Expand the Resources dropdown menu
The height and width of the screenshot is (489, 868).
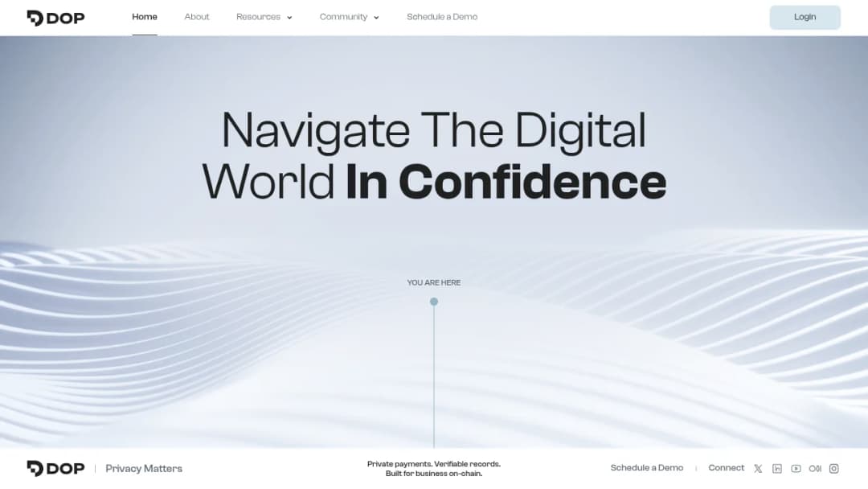[264, 17]
